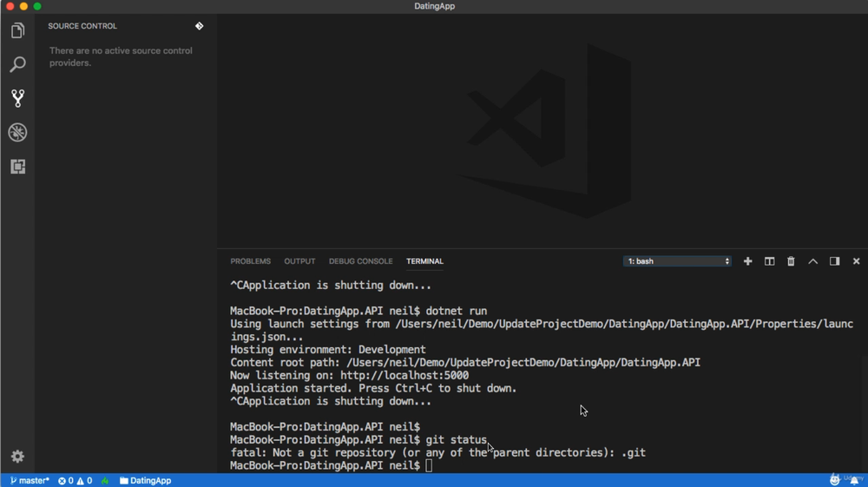This screenshot has width=868, height=487.
Task: Click the terminal prompt input cursor
Action: [429, 465]
